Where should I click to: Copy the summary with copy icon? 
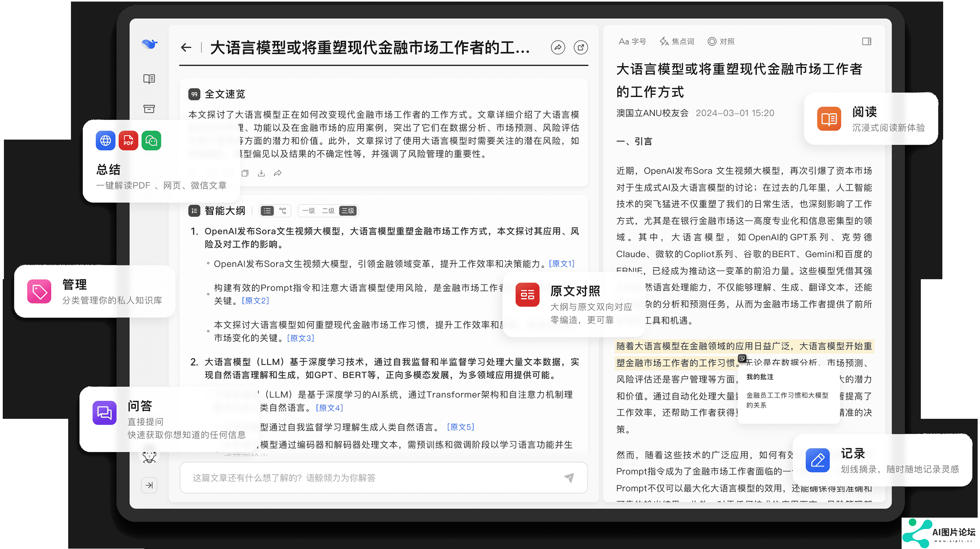(x=245, y=173)
